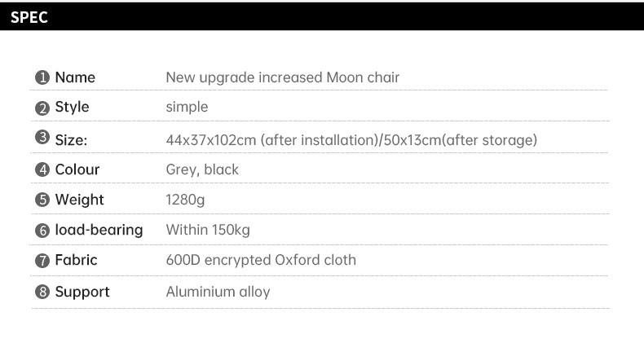Click the number 6 icon beside load-bearing
Viewport: 644px width, 352px height.
point(42,231)
